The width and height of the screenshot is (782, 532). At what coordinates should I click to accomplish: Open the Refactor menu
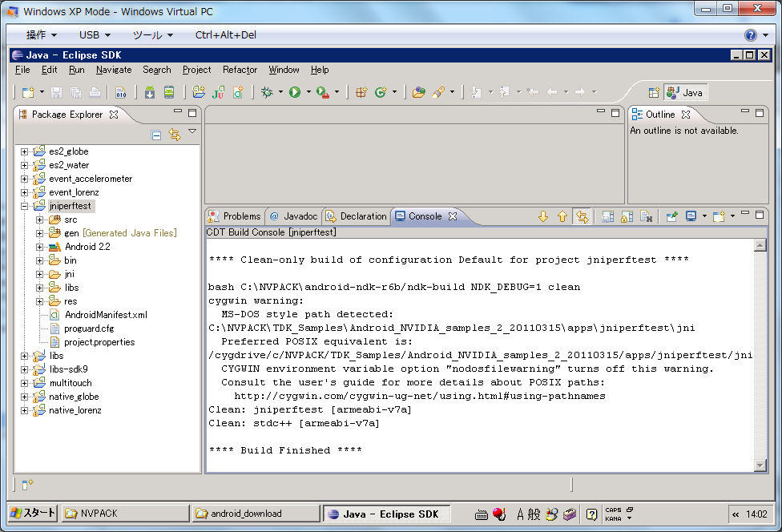tap(240, 70)
